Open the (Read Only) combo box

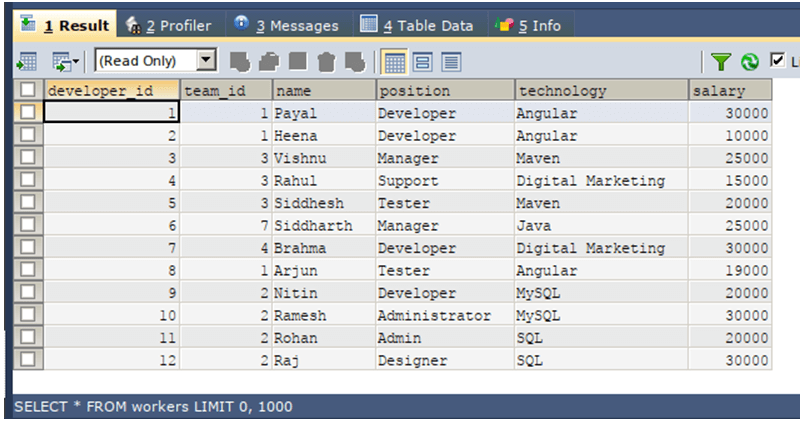[x=156, y=61]
